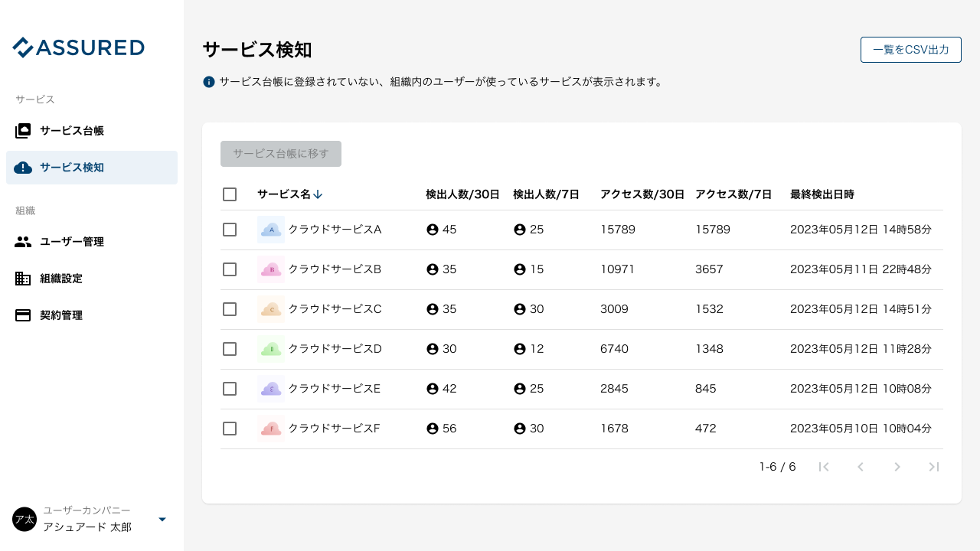Screen dimensions: 980x551
Task: Open ユーザー管理 people icon
Action: pyautogui.click(x=23, y=242)
